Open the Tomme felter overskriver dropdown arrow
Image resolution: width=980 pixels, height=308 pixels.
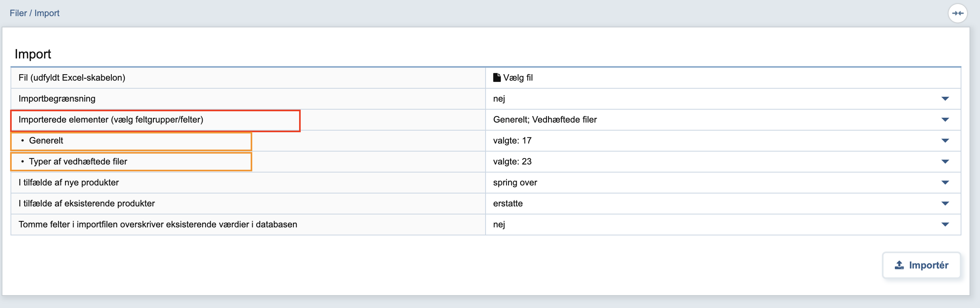[x=945, y=225]
